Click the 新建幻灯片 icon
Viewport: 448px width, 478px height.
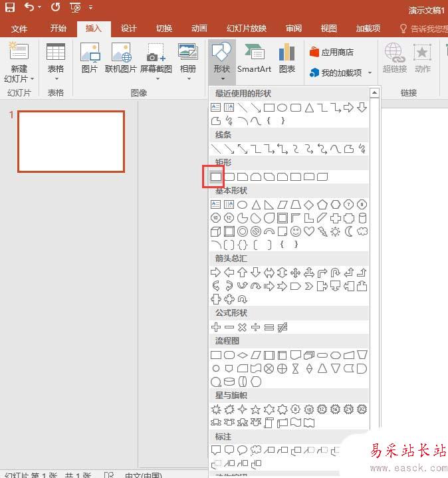(19, 51)
